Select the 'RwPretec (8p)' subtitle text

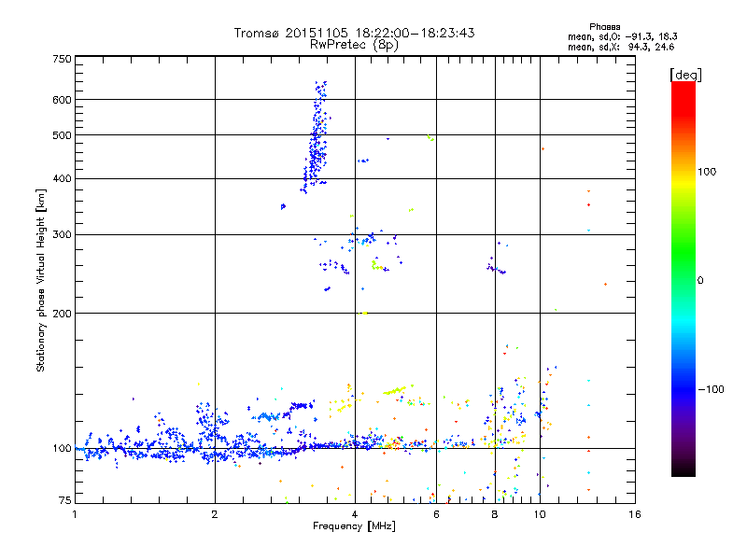(x=354, y=45)
